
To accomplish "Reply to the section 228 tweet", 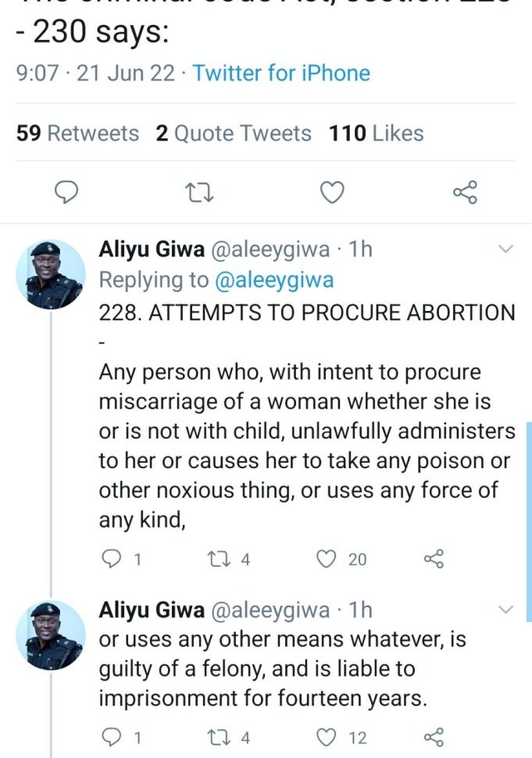I will point(114,559).
